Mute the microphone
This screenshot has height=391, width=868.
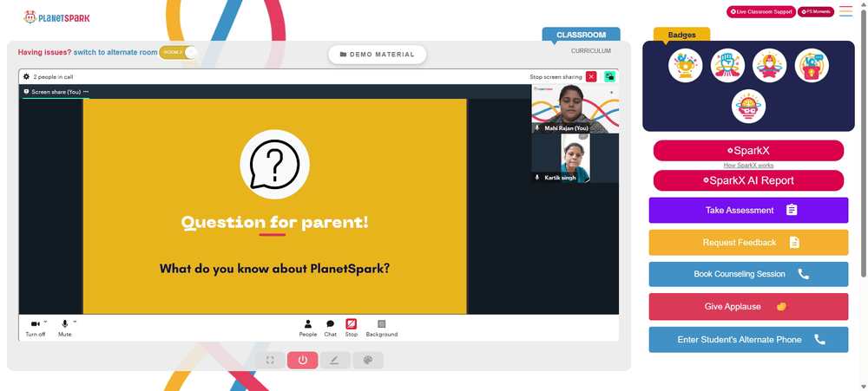[65, 328]
